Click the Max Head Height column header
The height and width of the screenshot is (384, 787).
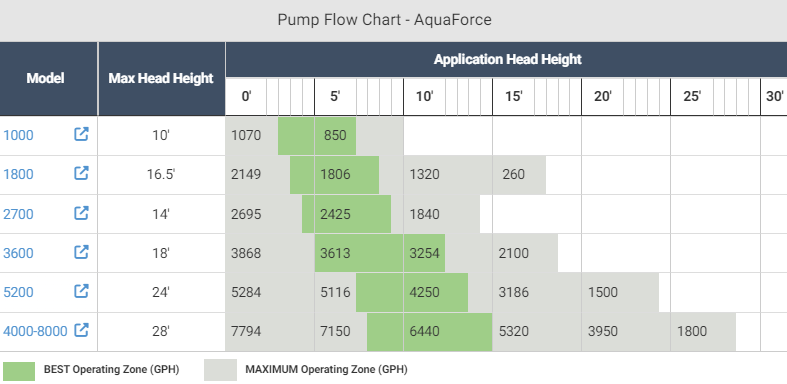tap(161, 78)
